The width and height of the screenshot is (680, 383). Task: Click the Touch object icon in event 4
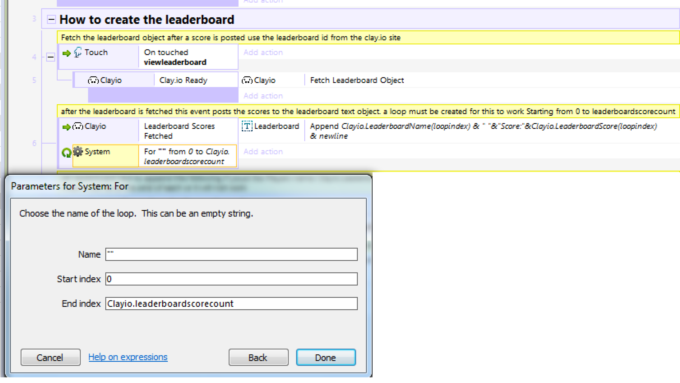tap(78, 52)
